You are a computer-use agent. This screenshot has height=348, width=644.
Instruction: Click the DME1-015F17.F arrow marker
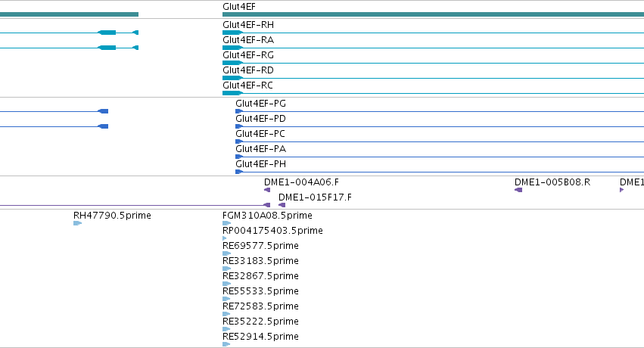pos(282,205)
